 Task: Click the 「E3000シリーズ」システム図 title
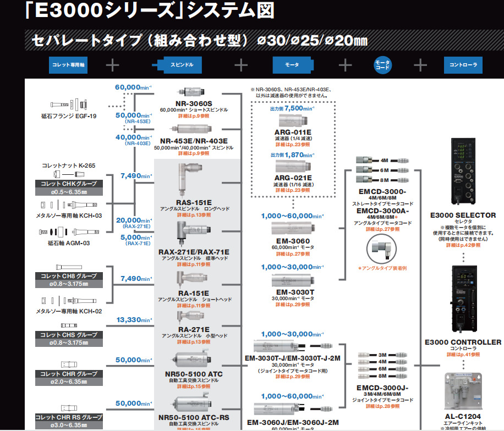[x=150, y=10]
